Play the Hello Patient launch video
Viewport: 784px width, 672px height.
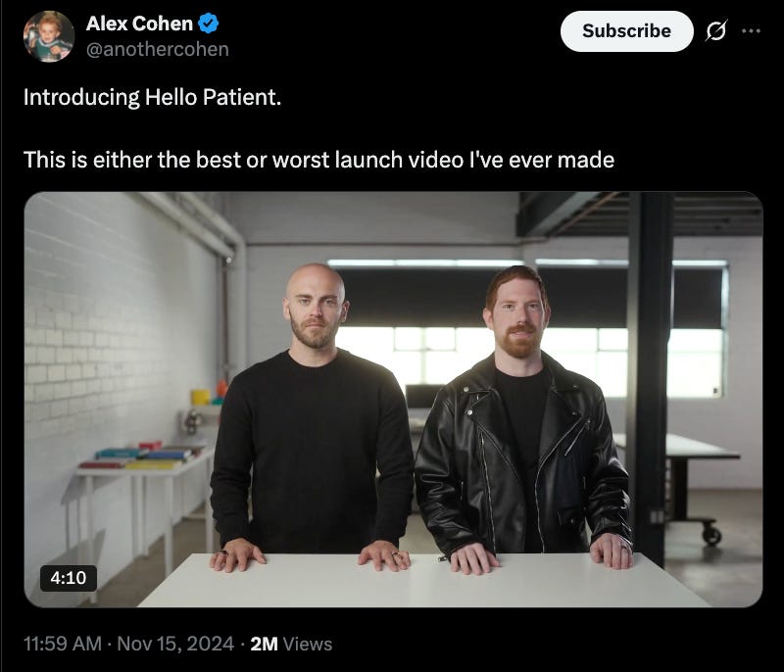[394, 400]
